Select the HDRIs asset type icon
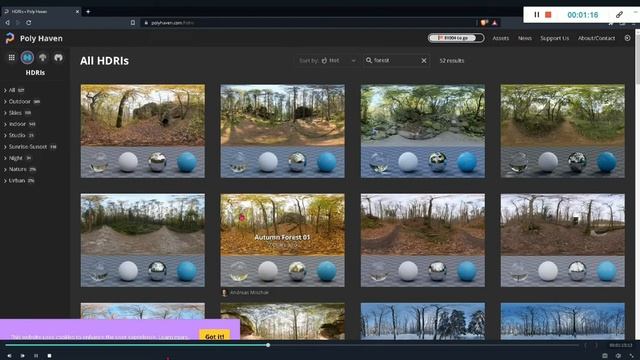 [x=27, y=58]
